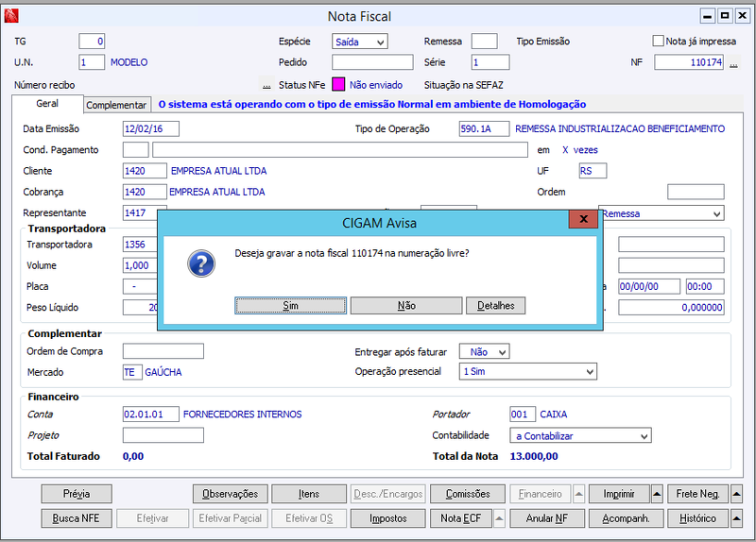Open the Espécie dropdown showing Saída
This screenshot has height=542, width=756.
360,42
